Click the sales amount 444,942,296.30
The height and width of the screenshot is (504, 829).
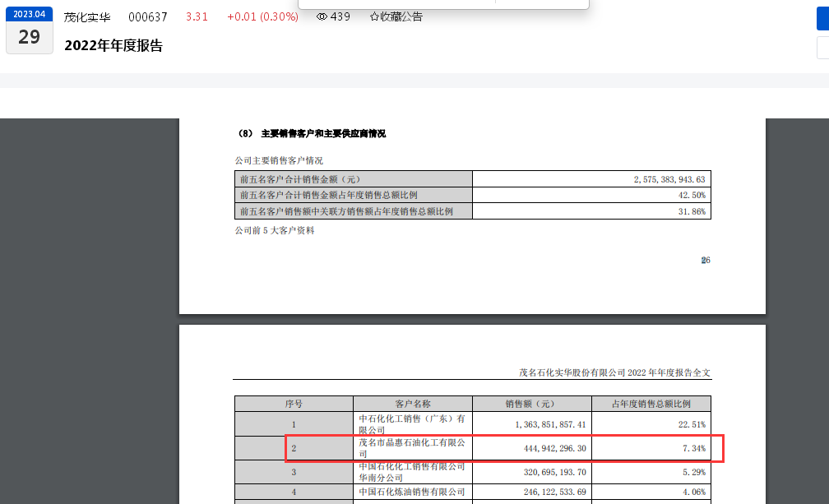point(555,449)
